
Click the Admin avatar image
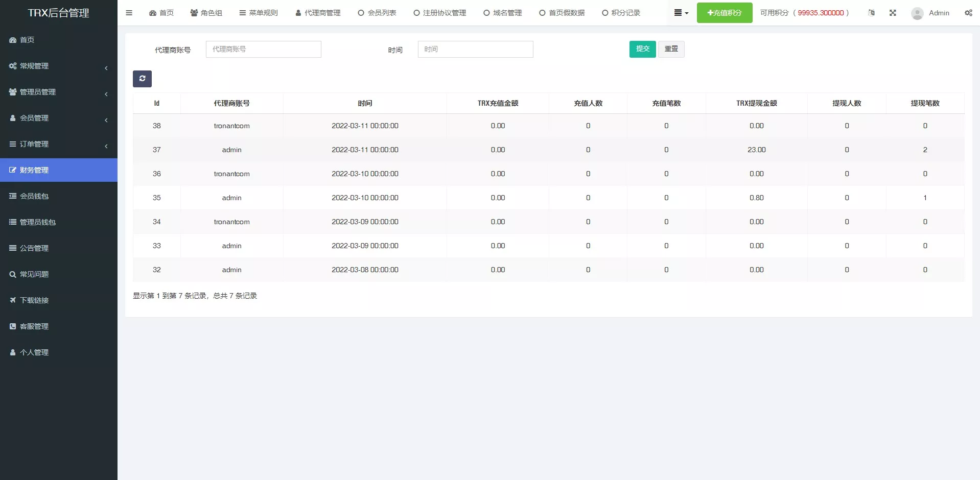coord(917,13)
